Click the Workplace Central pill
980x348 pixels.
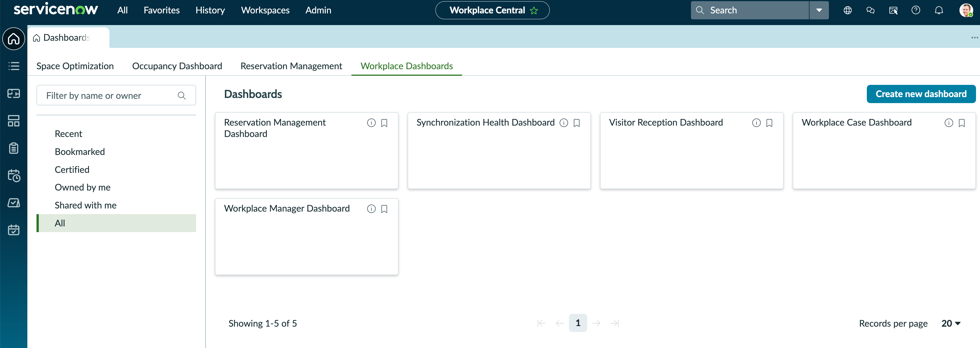pos(492,10)
